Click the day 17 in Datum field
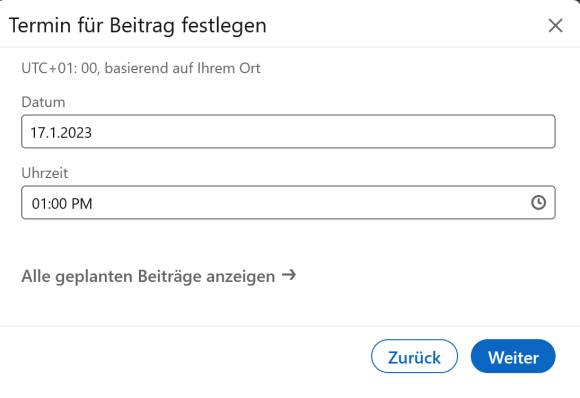This screenshot has height=398, width=580. [x=37, y=133]
